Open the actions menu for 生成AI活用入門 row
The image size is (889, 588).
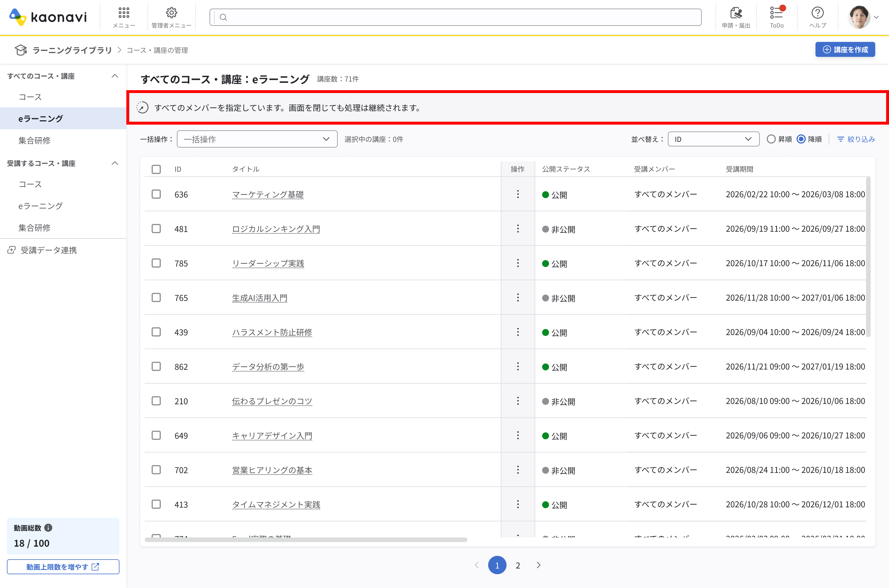[x=518, y=298]
